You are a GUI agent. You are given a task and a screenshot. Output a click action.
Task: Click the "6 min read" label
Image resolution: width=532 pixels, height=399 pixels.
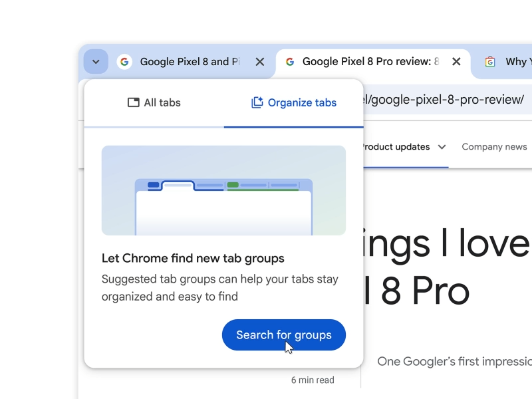pyautogui.click(x=314, y=380)
